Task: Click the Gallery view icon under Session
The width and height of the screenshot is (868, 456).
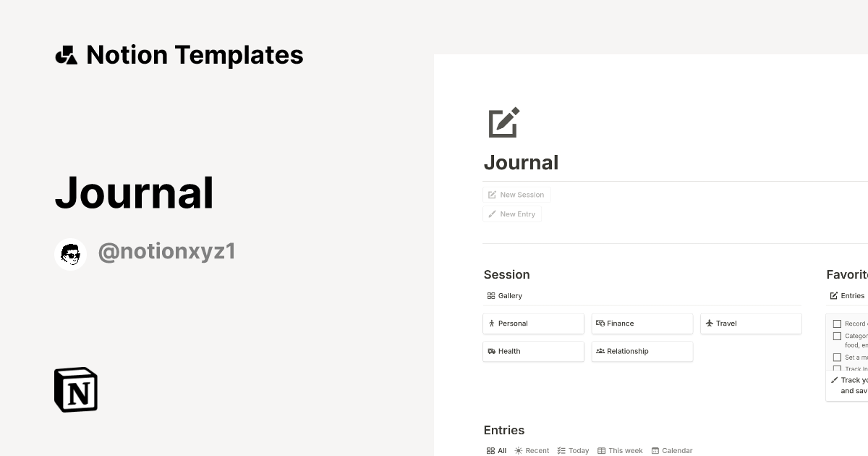Action: tap(491, 295)
